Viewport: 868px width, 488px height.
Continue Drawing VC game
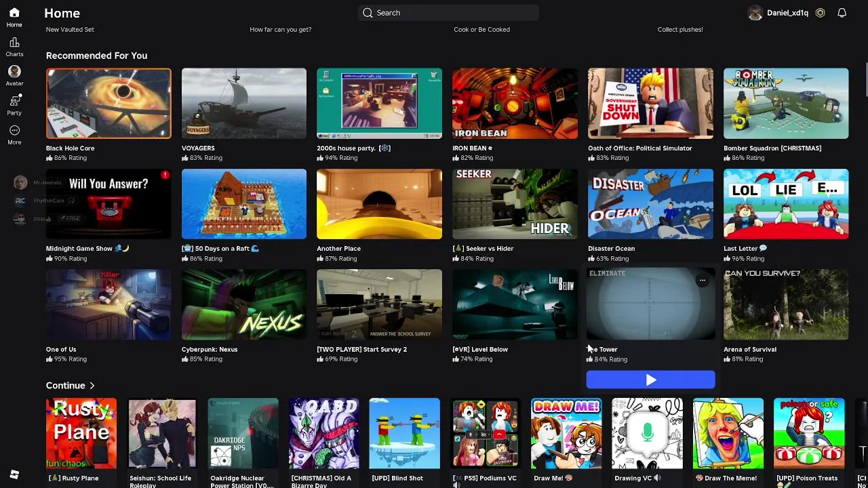[648, 433]
